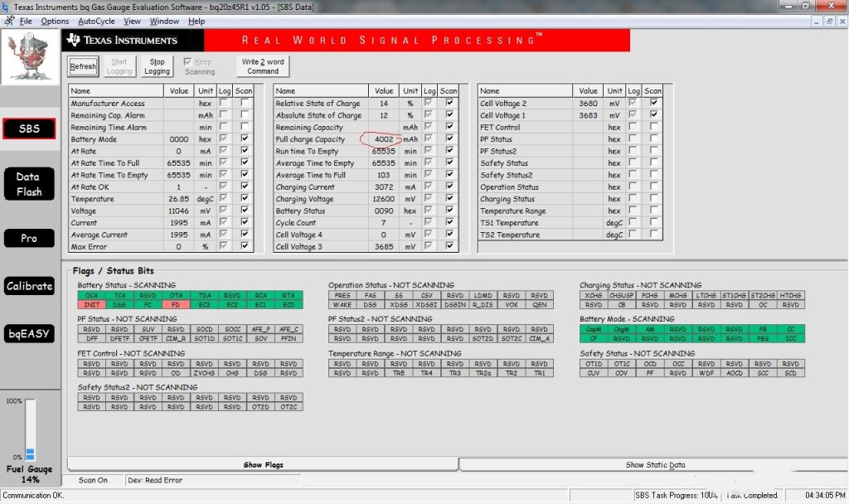Click the FD flag in Battery Status
Viewport: 849px width, 504px height.
[x=176, y=305]
